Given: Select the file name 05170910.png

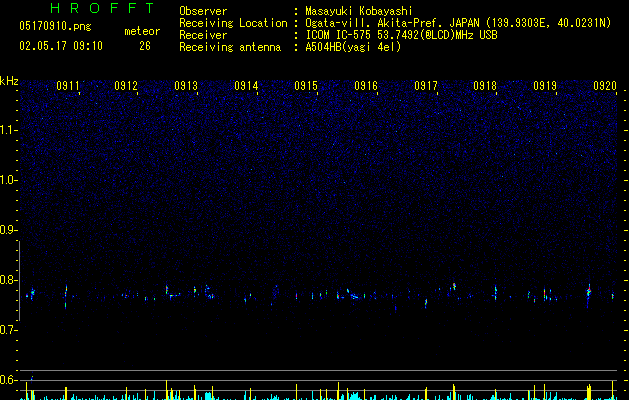Looking at the screenshot, I should [55, 26].
